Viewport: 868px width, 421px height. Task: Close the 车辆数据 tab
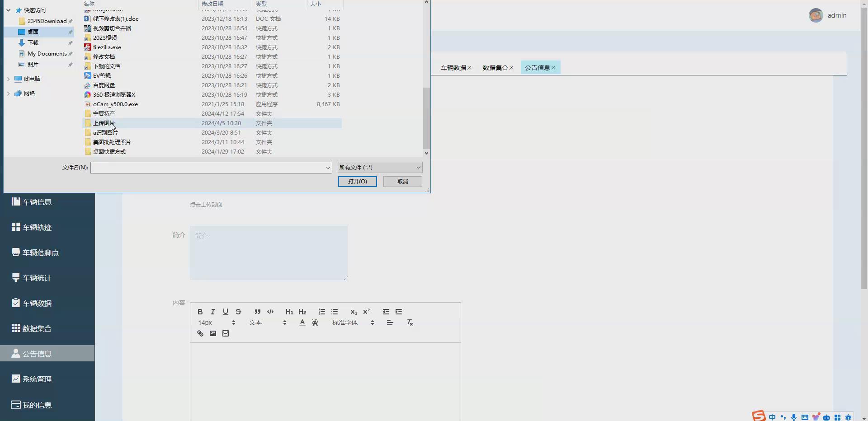click(469, 68)
